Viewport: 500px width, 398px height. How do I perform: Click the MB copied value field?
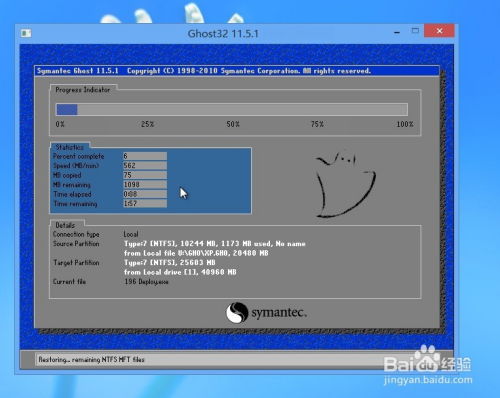[145, 175]
